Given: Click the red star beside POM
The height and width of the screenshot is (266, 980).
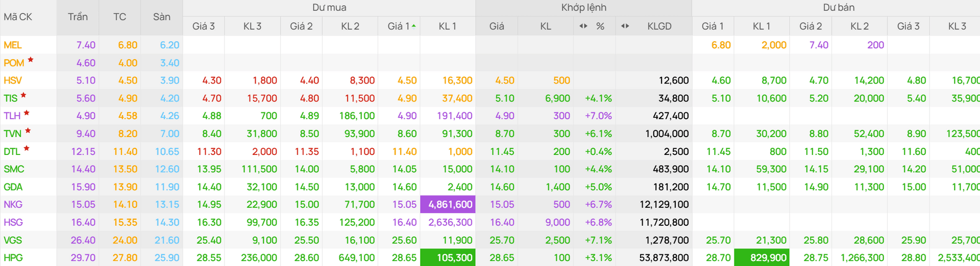Looking at the screenshot, I should [31, 60].
